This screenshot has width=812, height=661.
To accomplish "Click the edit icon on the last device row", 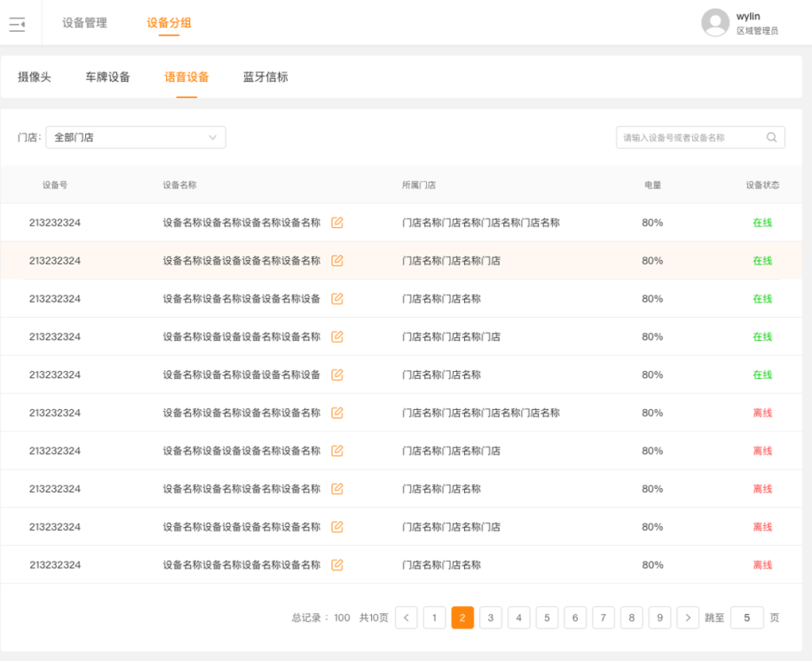I will coord(336,564).
